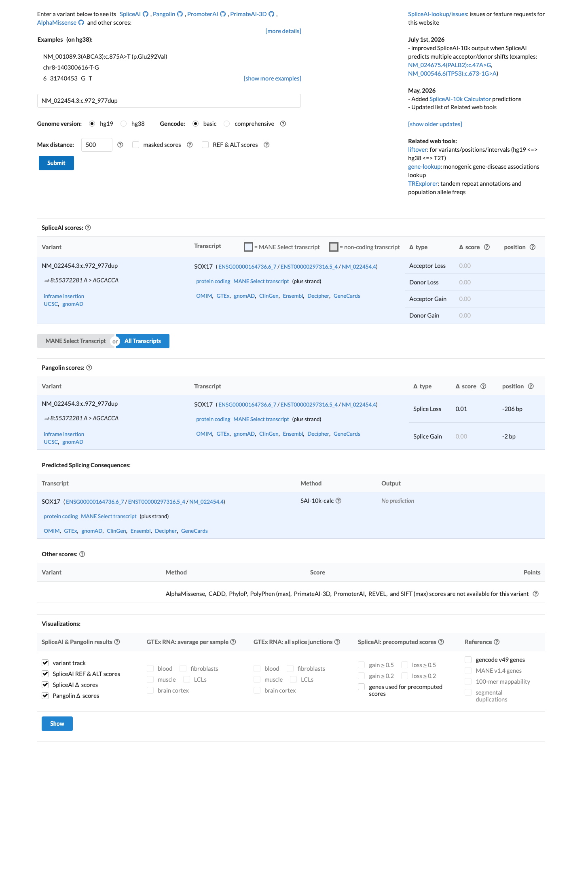Open SpliceAI-10k Calculator link
This screenshot has height=890, width=588.
point(460,99)
